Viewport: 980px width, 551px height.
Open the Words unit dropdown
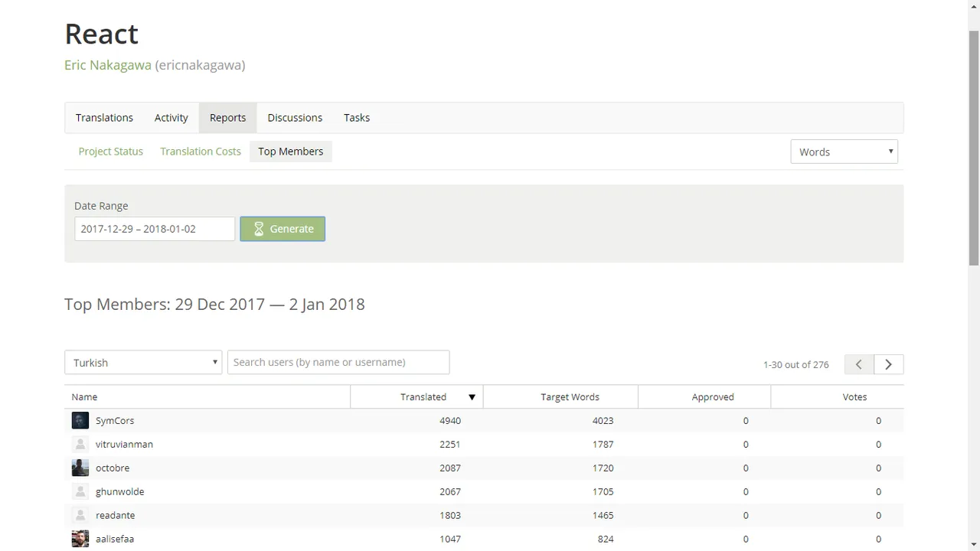pyautogui.click(x=844, y=152)
